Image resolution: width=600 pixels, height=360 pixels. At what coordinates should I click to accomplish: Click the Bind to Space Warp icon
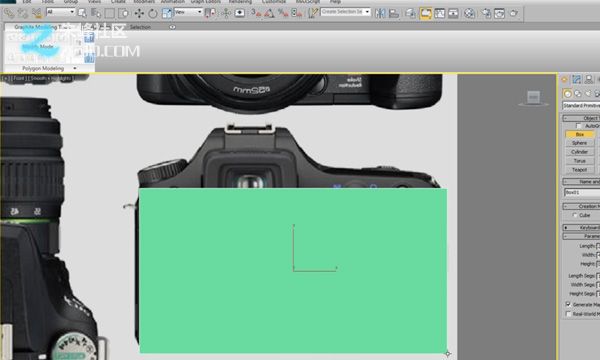[x=37, y=14]
